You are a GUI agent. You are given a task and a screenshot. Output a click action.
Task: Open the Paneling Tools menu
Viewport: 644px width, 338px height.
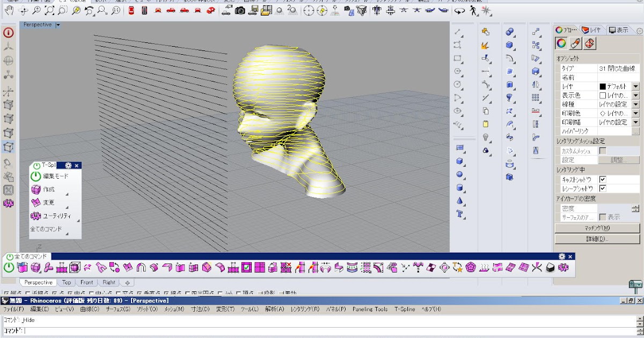click(370, 309)
